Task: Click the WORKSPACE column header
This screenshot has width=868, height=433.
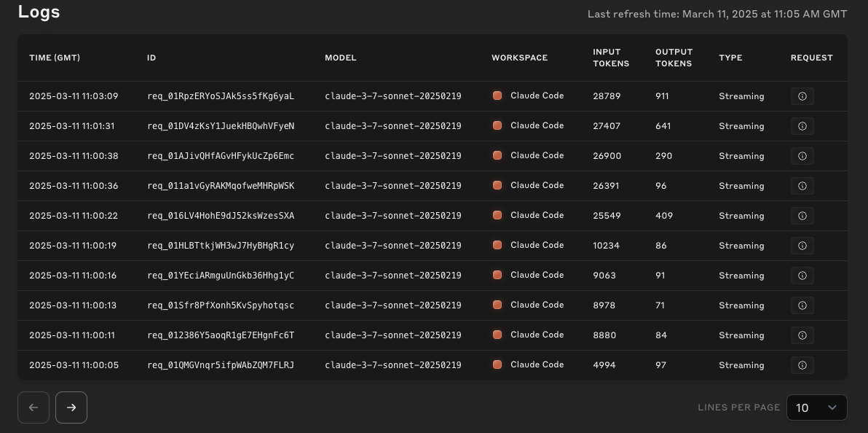Action: click(520, 58)
